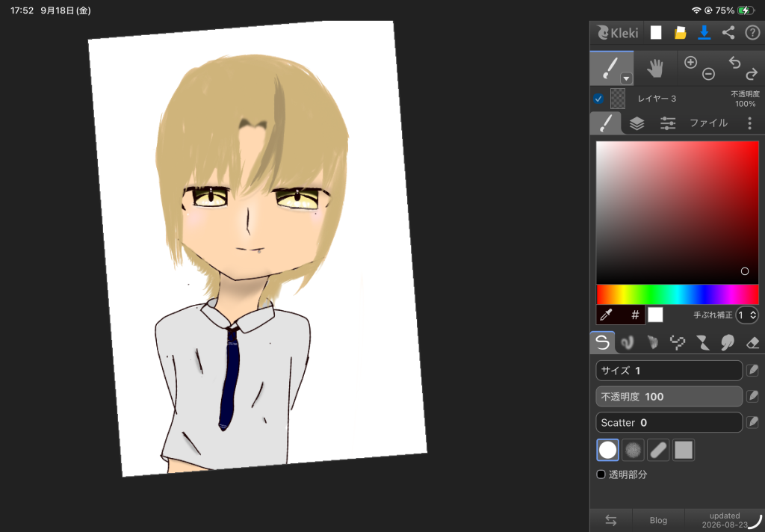Open the Blog link
This screenshot has width=765, height=532.
pos(658,520)
